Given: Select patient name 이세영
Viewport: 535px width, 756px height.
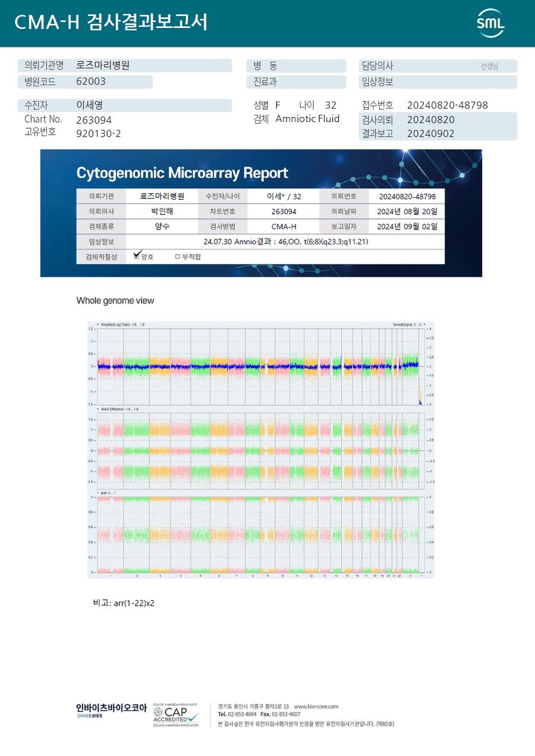Looking at the screenshot, I should pyautogui.click(x=90, y=105).
